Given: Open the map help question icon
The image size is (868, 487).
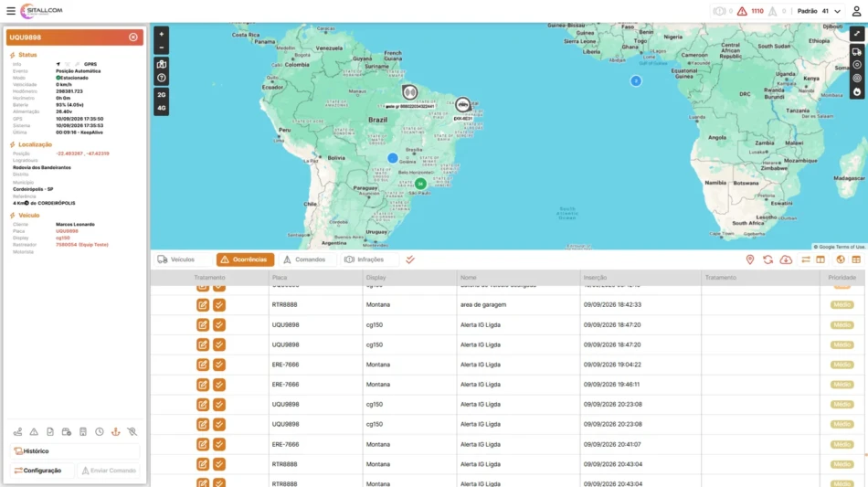Looking at the screenshot, I should pyautogui.click(x=161, y=78).
